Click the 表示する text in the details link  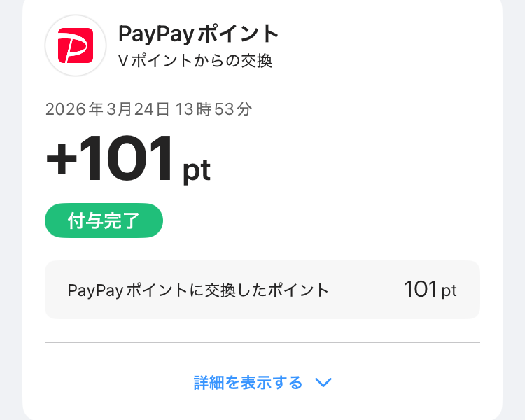pyautogui.click(x=272, y=383)
